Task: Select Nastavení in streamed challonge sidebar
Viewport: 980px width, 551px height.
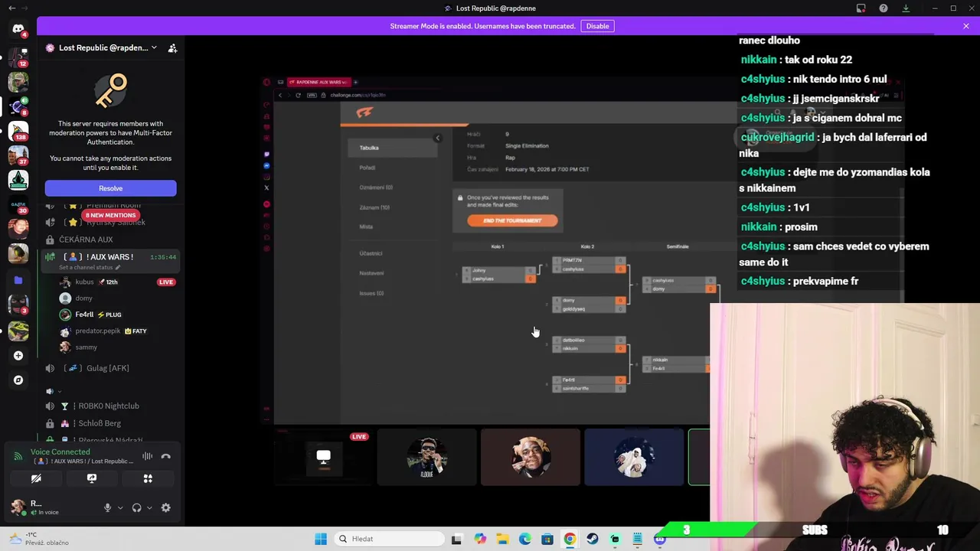Action: (371, 273)
